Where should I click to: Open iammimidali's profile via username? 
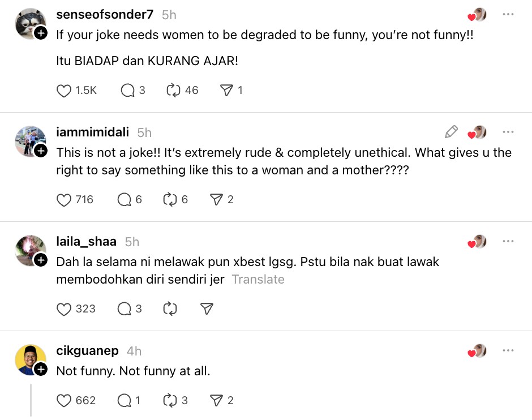(x=92, y=132)
